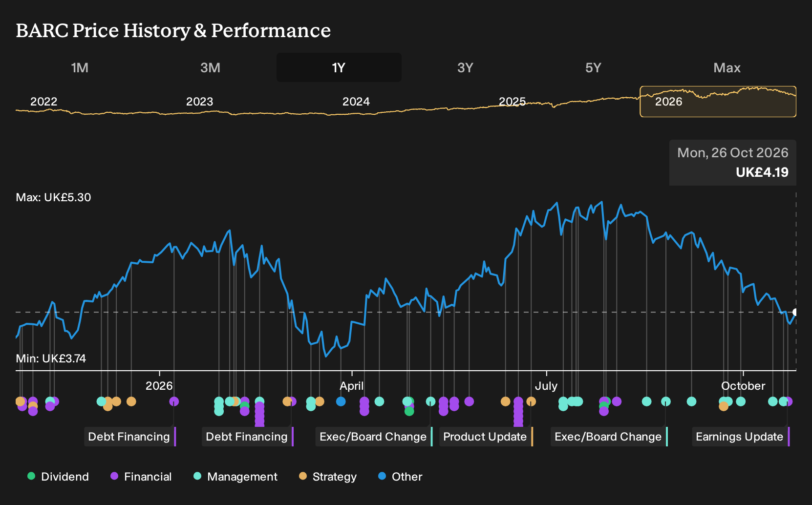The image size is (812, 505).
Task: Toggle the Strategy legend filter
Action: (328, 477)
